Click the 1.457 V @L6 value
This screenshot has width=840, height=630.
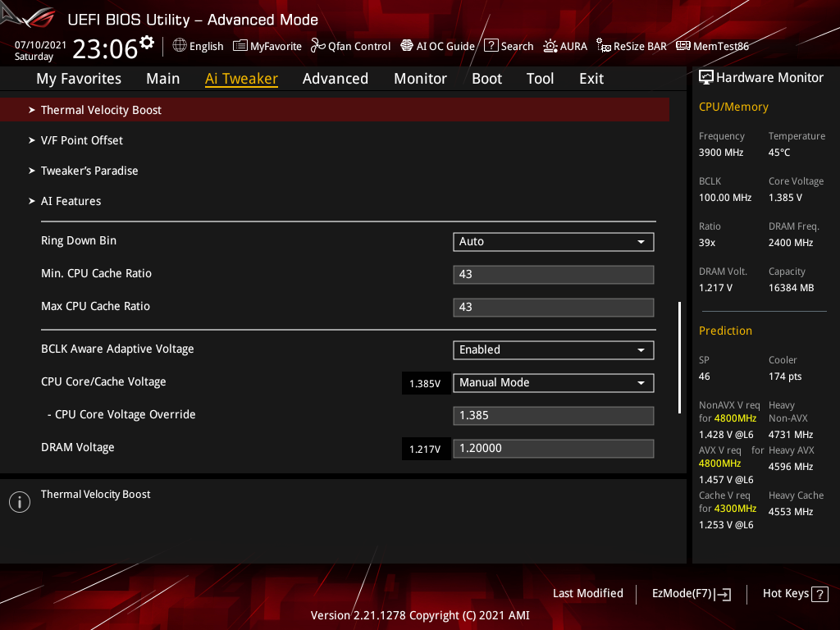(x=726, y=480)
